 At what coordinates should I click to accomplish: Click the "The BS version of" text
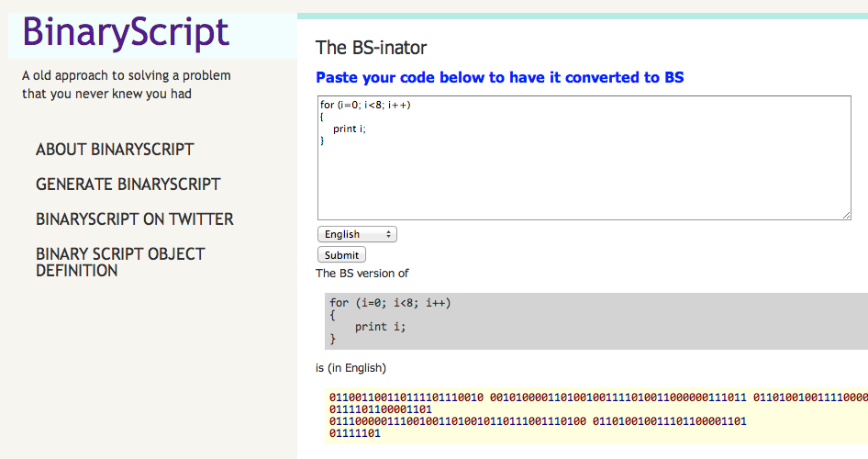tap(362, 274)
